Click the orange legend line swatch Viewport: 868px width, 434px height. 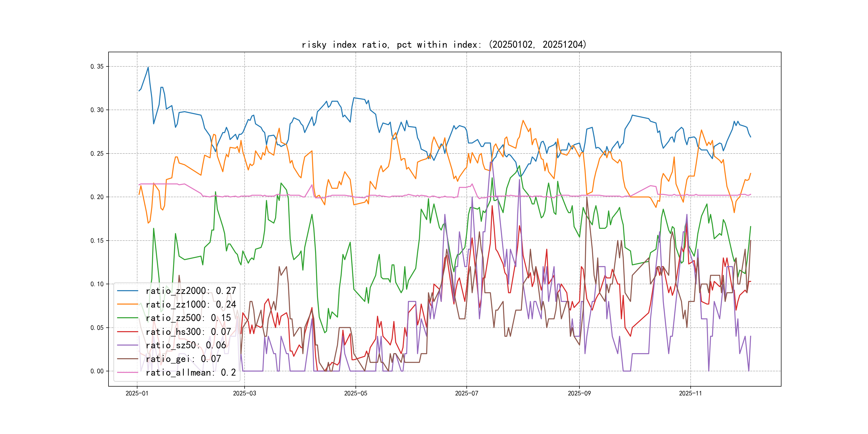pos(128,304)
